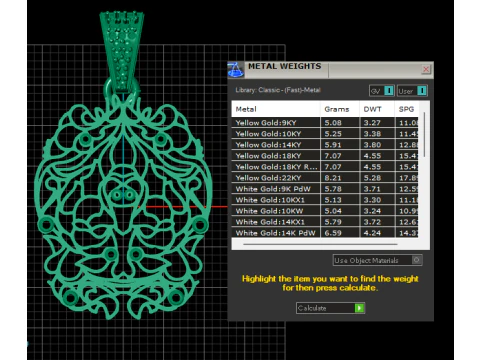Viewport: 480px width, 360px height.
Task: Click the Calculate button
Action: coord(330,308)
